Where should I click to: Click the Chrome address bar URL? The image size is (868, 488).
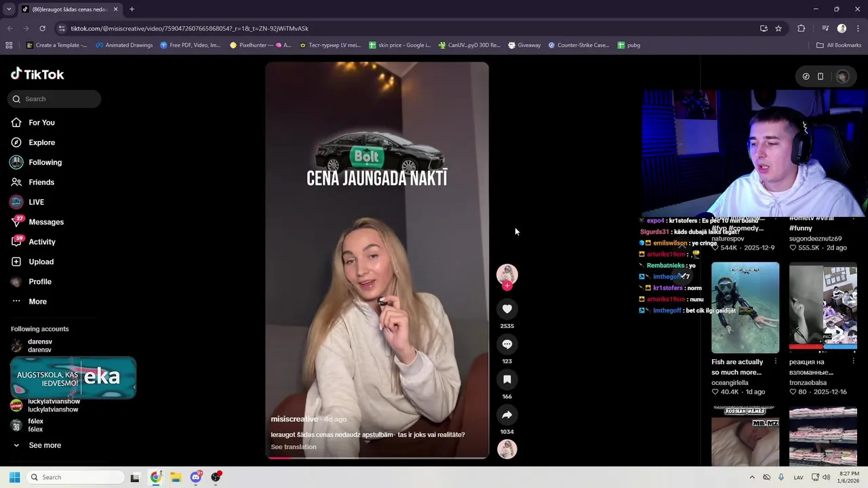[x=189, y=28]
